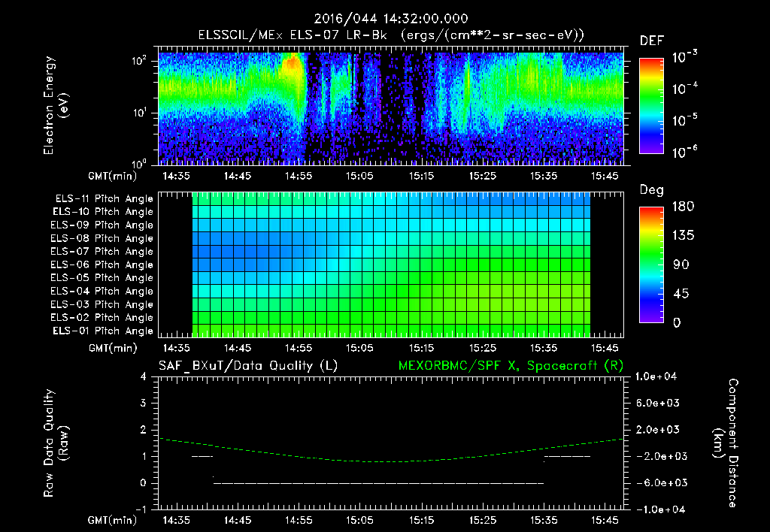770x532 pixels.
Task: Select the timestamp title 2016/044 14:32:00.000
Action: pos(391,19)
